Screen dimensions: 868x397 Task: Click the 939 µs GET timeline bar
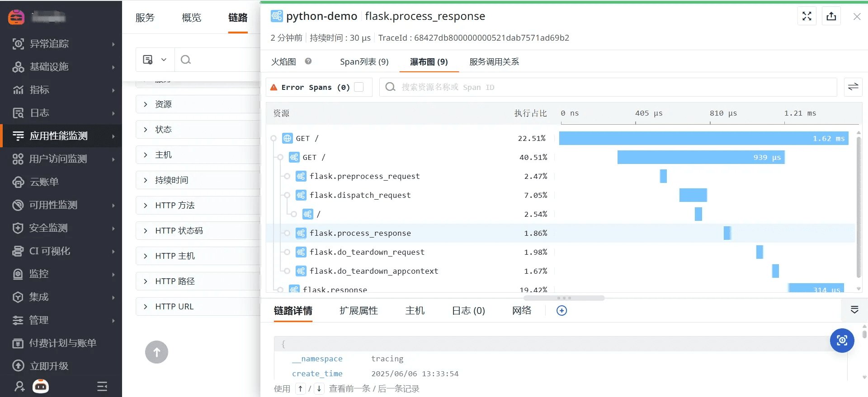point(700,158)
